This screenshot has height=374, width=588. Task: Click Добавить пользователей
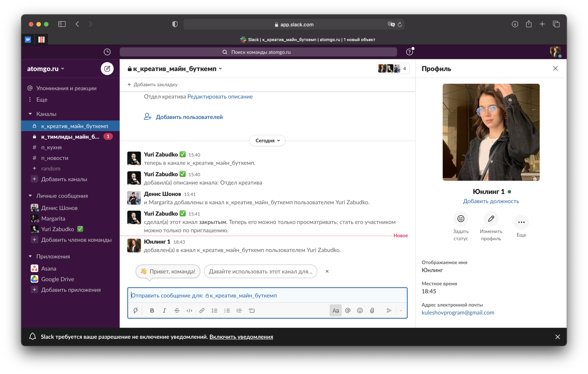click(x=183, y=117)
